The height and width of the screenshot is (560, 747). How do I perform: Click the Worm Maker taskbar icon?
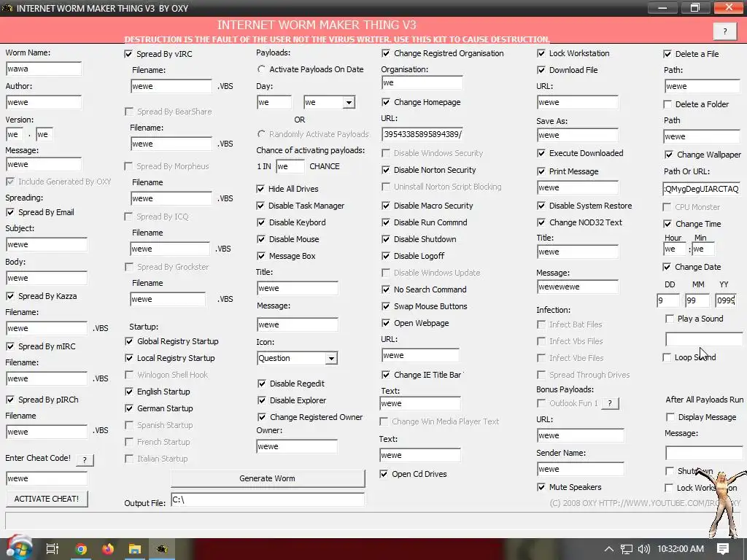pyautogui.click(x=162, y=549)
